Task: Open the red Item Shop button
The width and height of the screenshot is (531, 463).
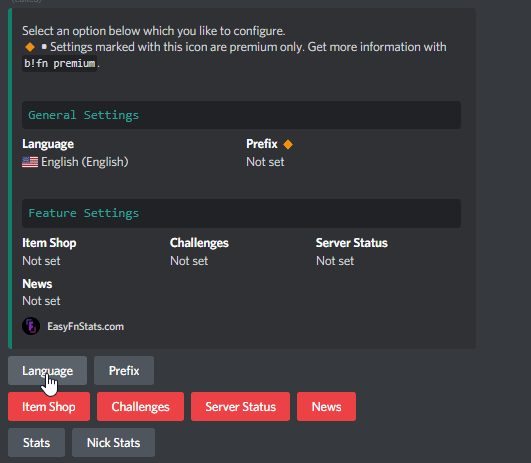Action: point(49,406)
